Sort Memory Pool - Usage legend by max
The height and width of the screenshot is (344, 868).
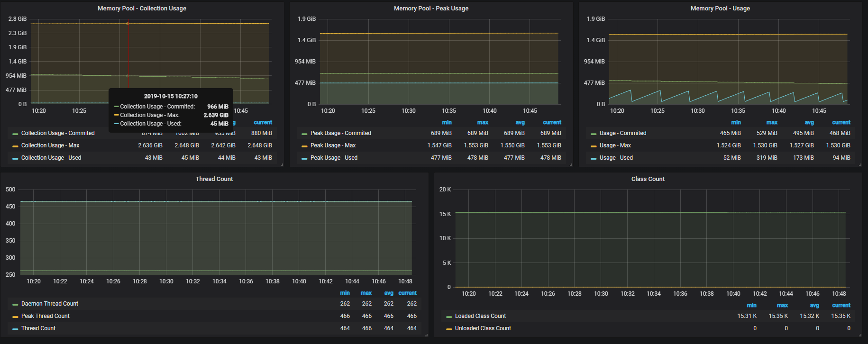click(x=772, y=122)
